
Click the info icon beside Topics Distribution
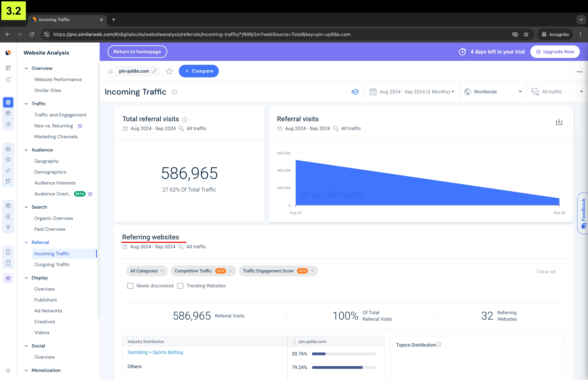(x=439, y=344)
